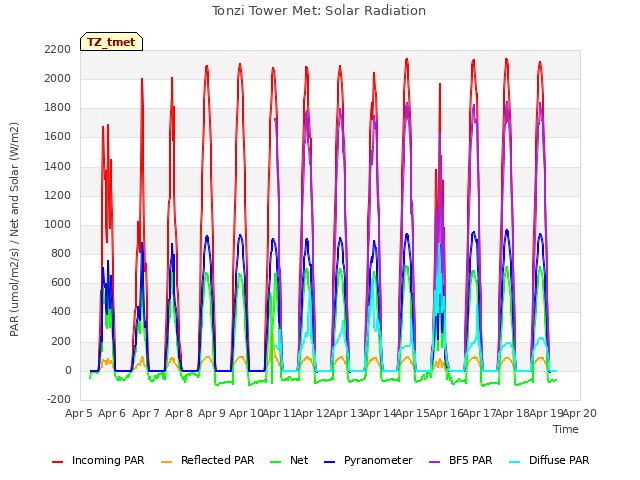The image size is (640, 480).
Task: Click the Apr 10 Pyranometer blue peak
Action: pyautogui.click(x=240, y=236)
